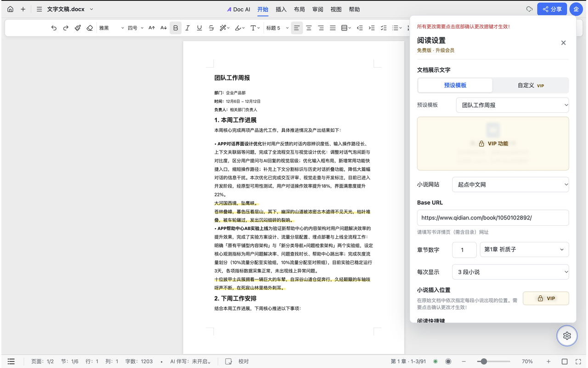Click the Base URL input field
The width and height of the screenshot is (588, 368).
(493, 218)
